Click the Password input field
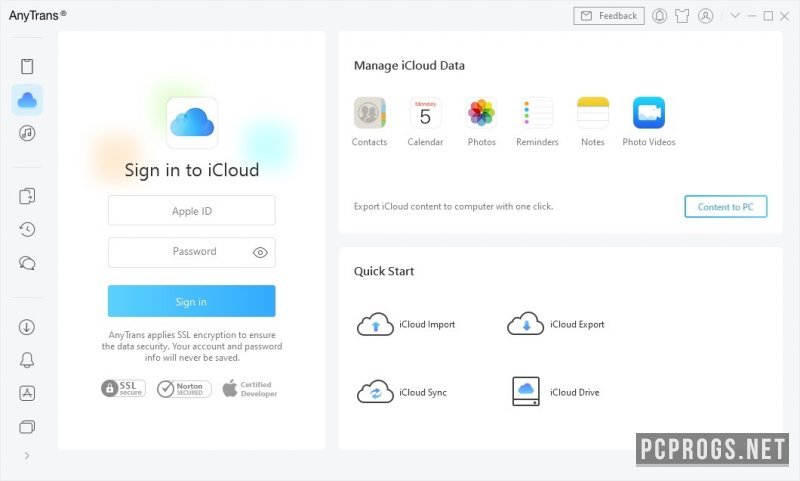 coord(192,252)
